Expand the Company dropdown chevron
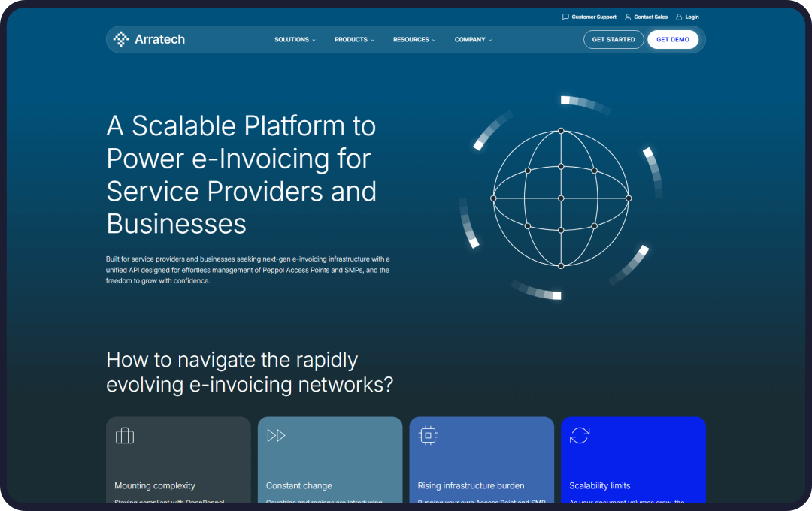 [x=490, y=40]
